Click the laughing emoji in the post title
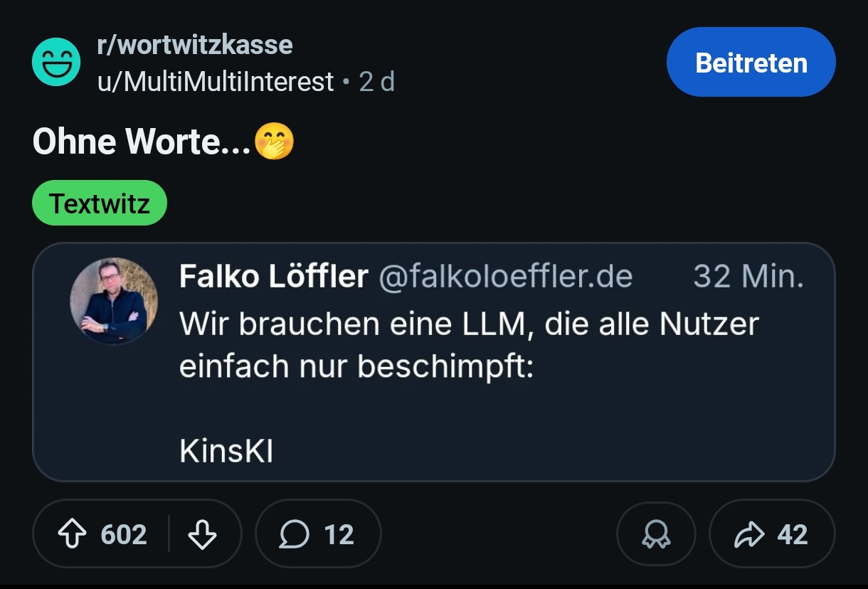This screenshot has width=868, height=589. click(274, 142)
